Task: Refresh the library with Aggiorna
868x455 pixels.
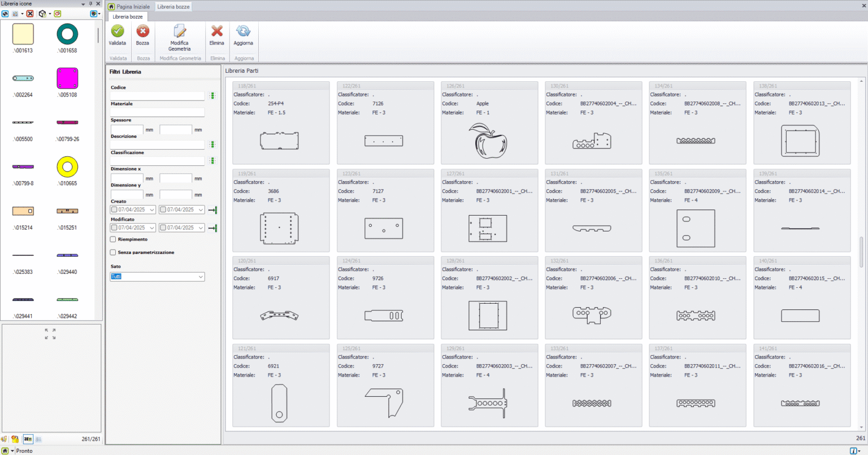Action: [243, 32]
